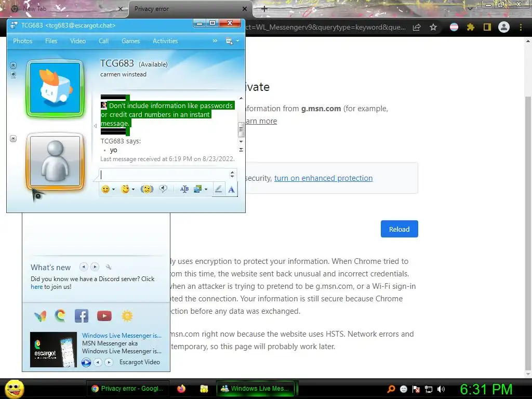Click the share page icon in address bar
The width and height of the screenshot is (532, 399).
coord(417,27)
